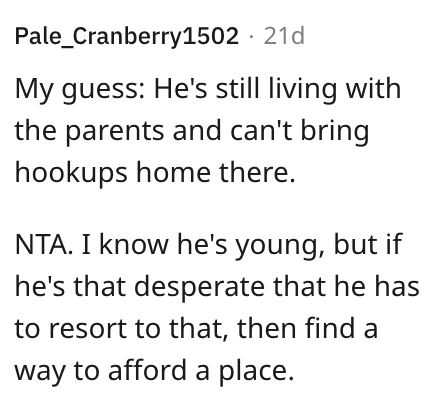This screenshot has height=398, width=446.
Task: Click the "NTA." verdict text
Action: (x=44, y=244)
